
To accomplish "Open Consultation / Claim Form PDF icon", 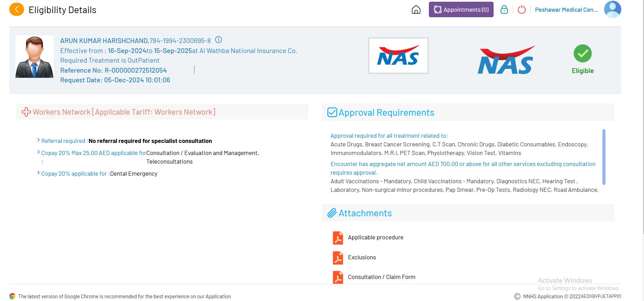I will pyautogui.click(x=338, y=277).
